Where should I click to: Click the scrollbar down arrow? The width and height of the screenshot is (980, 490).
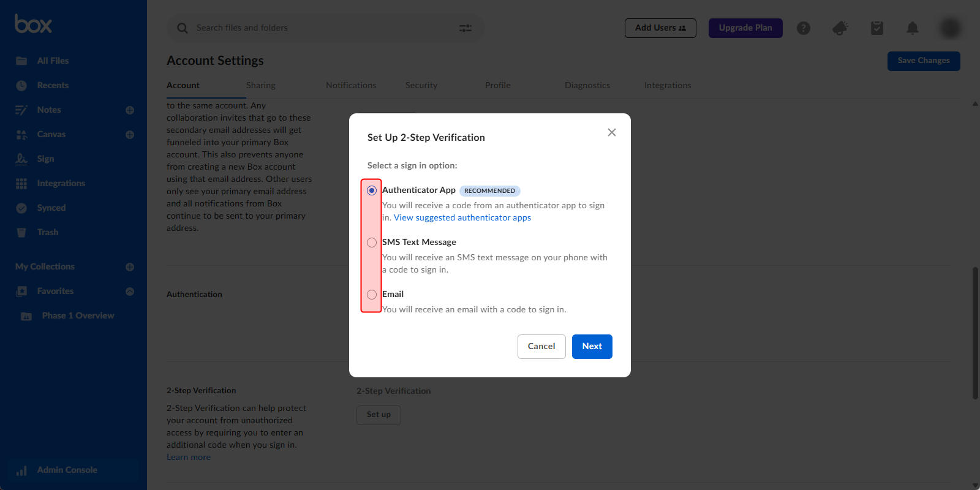975,486
